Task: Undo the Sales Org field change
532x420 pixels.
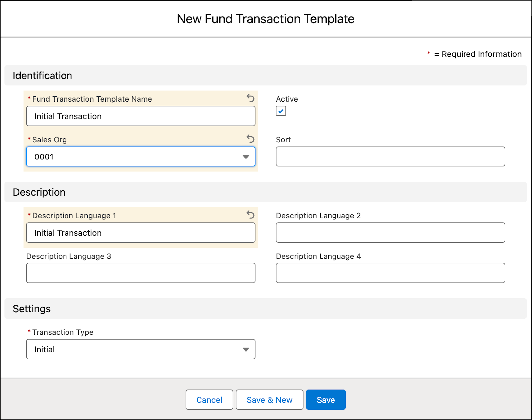Action: 250,139
